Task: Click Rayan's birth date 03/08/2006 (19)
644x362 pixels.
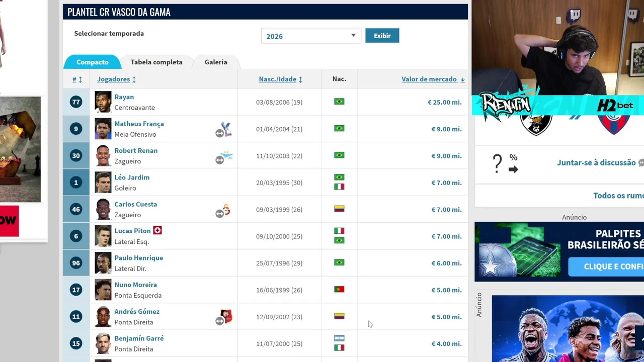Action: click(279, 102)
